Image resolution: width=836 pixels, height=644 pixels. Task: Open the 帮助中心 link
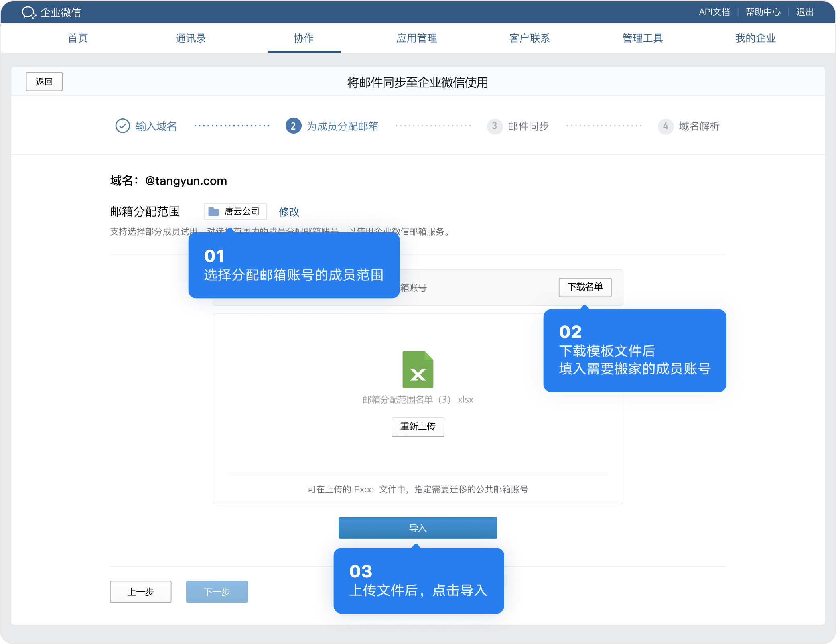[x=763, y=12]
